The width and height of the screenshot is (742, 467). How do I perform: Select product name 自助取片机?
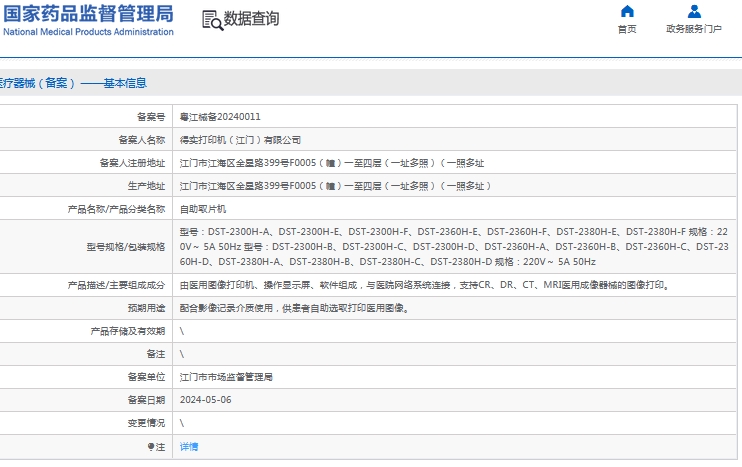coord(203,209)
